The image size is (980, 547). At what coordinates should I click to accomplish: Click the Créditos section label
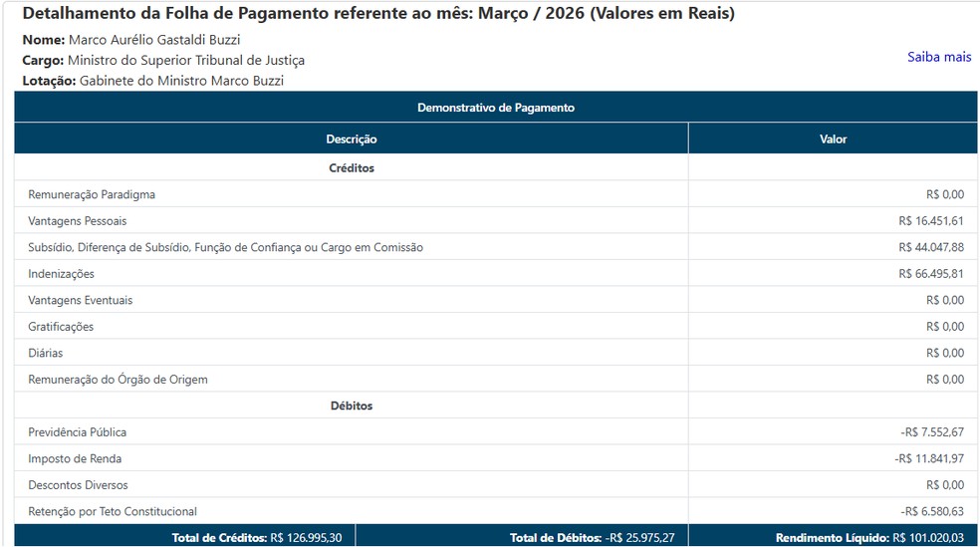352,167
